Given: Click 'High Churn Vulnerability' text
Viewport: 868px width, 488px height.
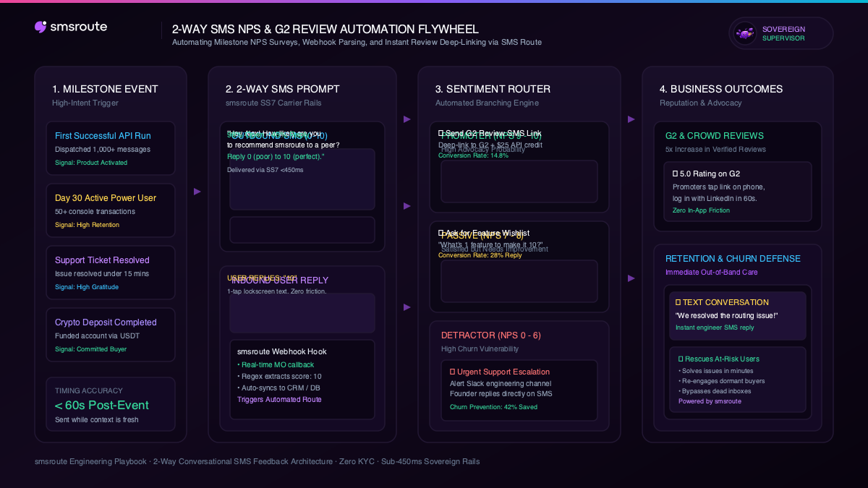Looking at the screenshot, I should 480,349.
